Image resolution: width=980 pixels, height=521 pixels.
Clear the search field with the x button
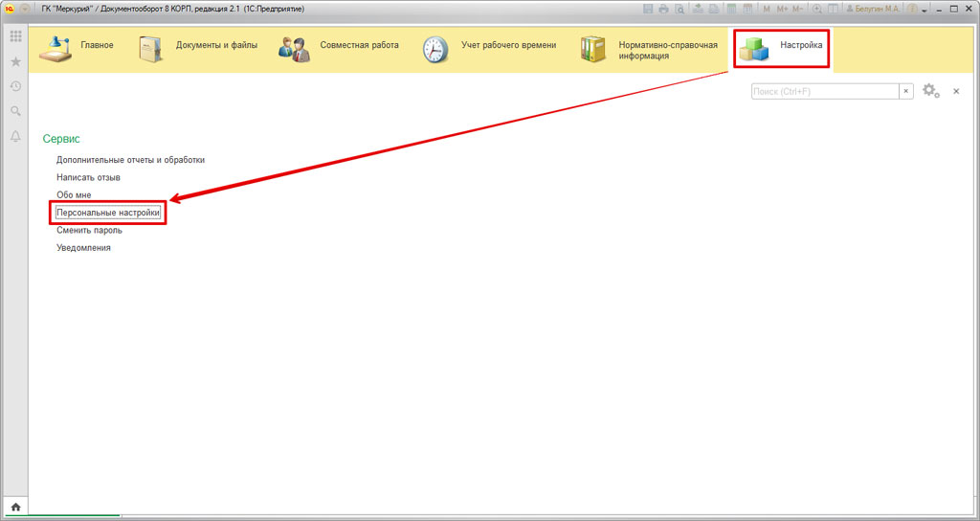tap(905, 91)
